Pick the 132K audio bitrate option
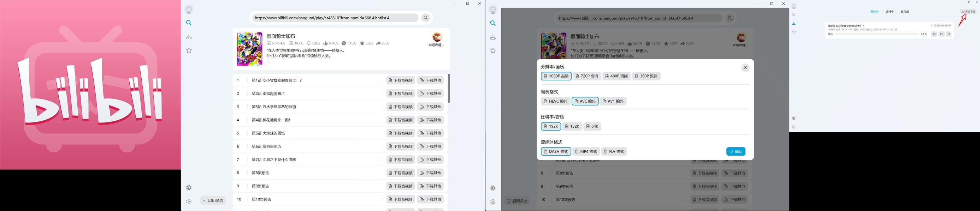980x211 pixels. point(572,126)
